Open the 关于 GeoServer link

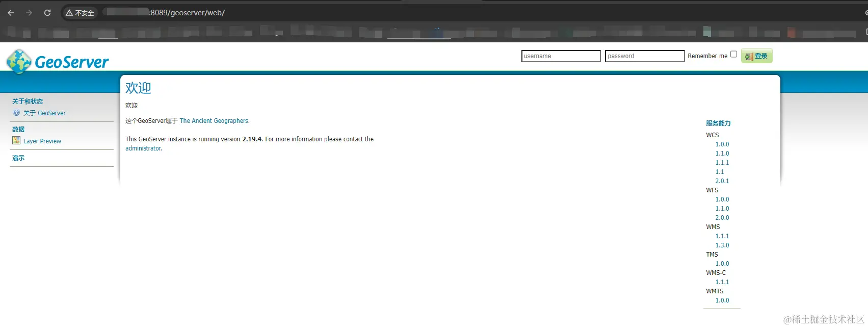tap(44, 113)
